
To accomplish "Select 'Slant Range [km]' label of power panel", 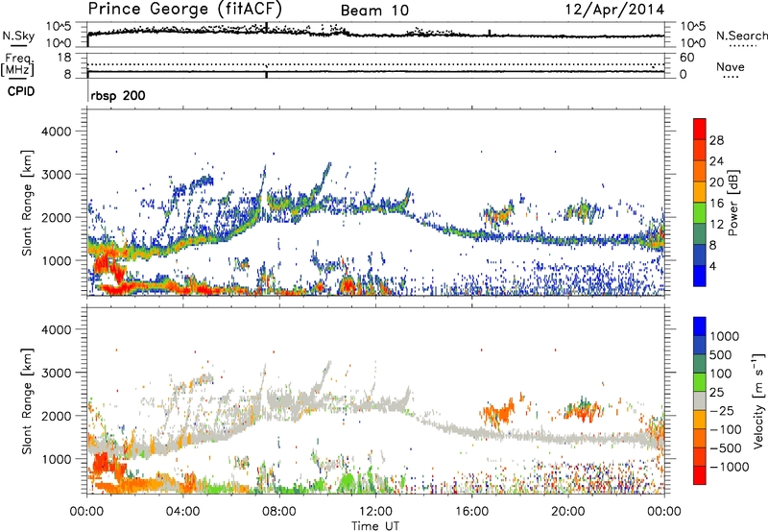I will (x=27, y=203).
